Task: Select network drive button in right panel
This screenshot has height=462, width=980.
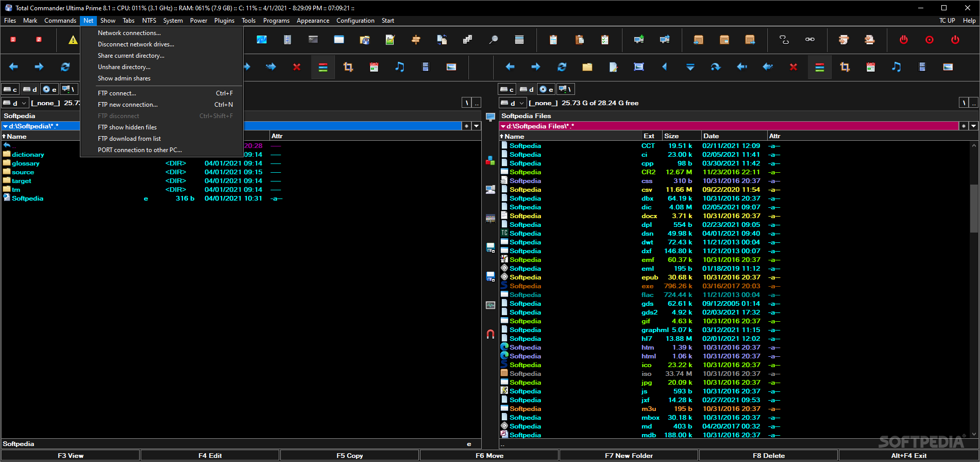Action: pos(566,89)
